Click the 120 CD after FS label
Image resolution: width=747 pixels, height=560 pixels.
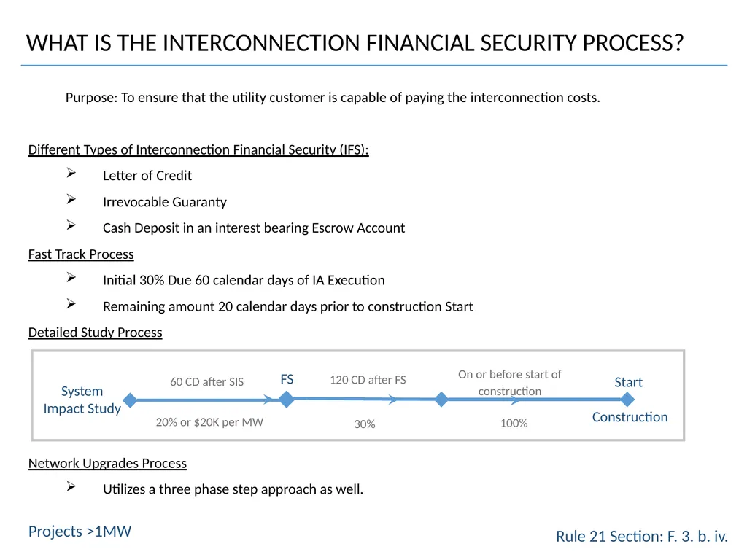coord(368,380)
